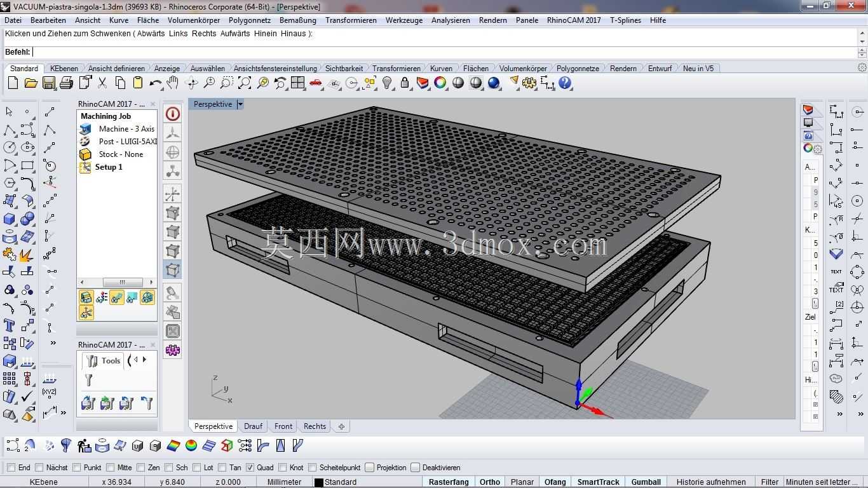This screenshot has height=488, width=868.
Task: Click the toolbar settings gear icon
Action: pos(862,67)
